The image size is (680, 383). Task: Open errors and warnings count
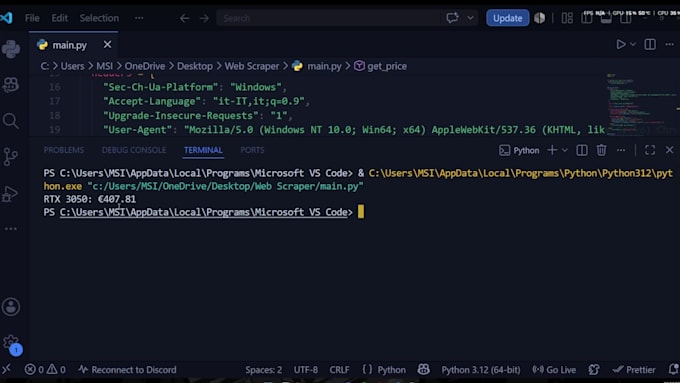[45, 370]
